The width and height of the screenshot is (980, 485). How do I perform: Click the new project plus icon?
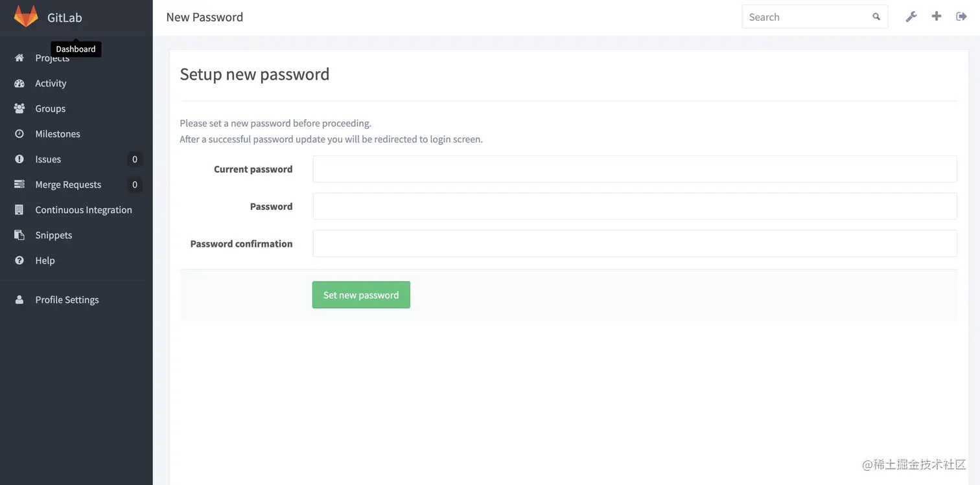(x=936, y=16)
